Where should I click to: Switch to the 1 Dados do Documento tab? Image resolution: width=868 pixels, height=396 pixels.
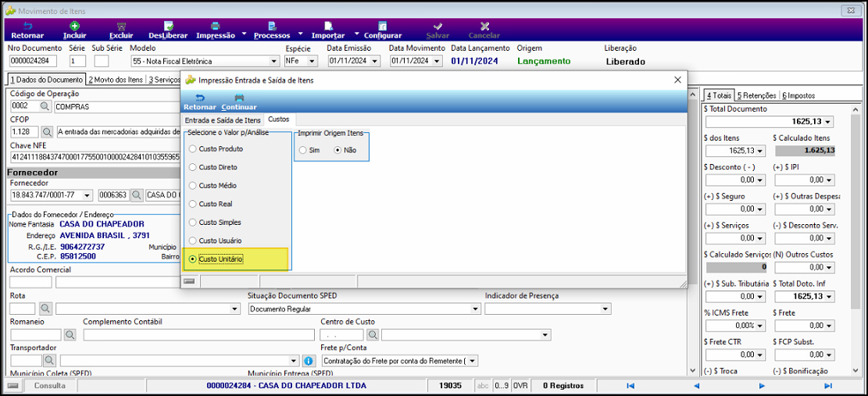(x=45, y=80)
